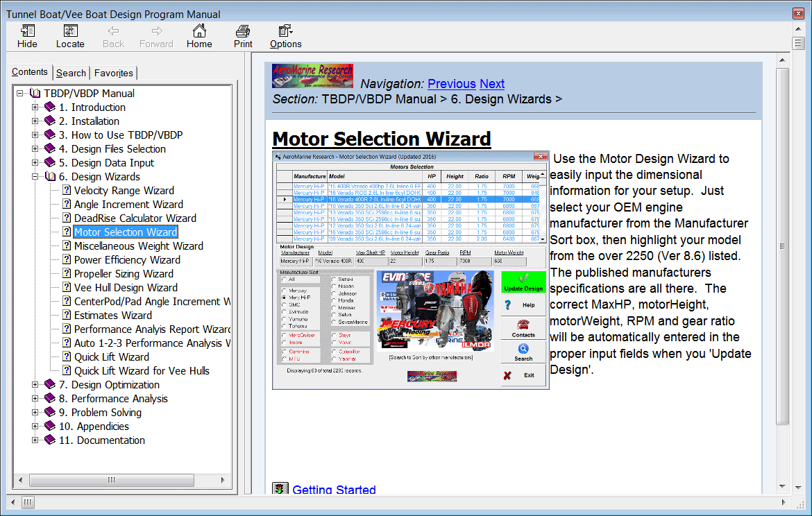Click the open book icon of 6. Design Wizards
Screen dimensions: 812x516
tap(50, 176)
